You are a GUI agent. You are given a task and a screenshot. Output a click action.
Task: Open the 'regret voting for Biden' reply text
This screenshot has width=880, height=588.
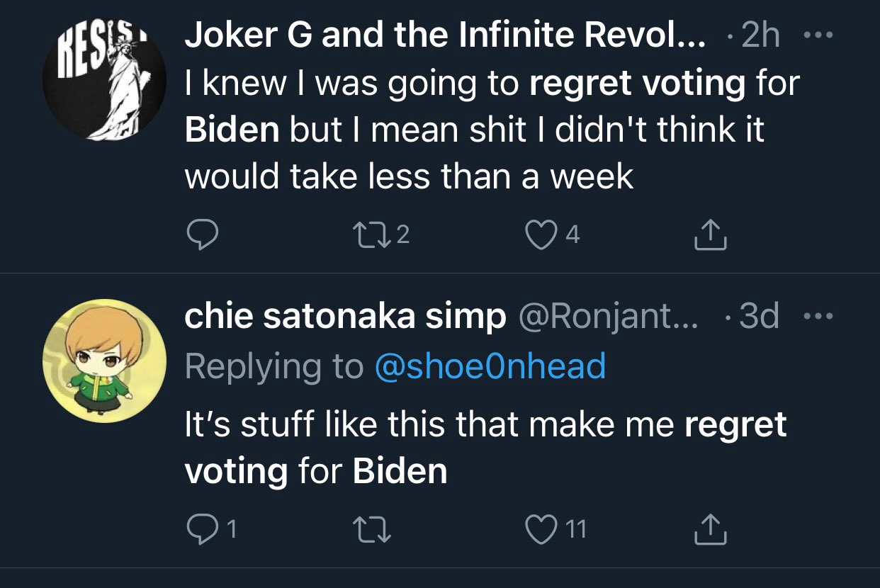click(x=486, y=447)
